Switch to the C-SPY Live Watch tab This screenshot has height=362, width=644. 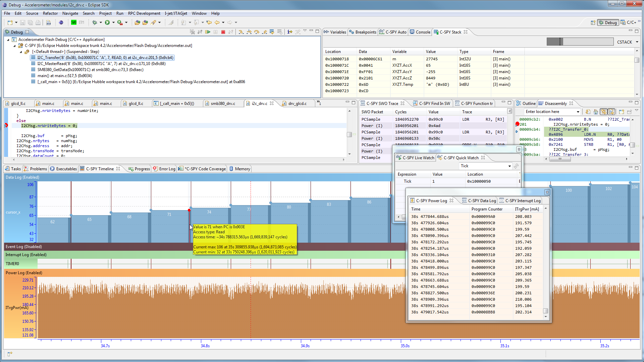415,158
